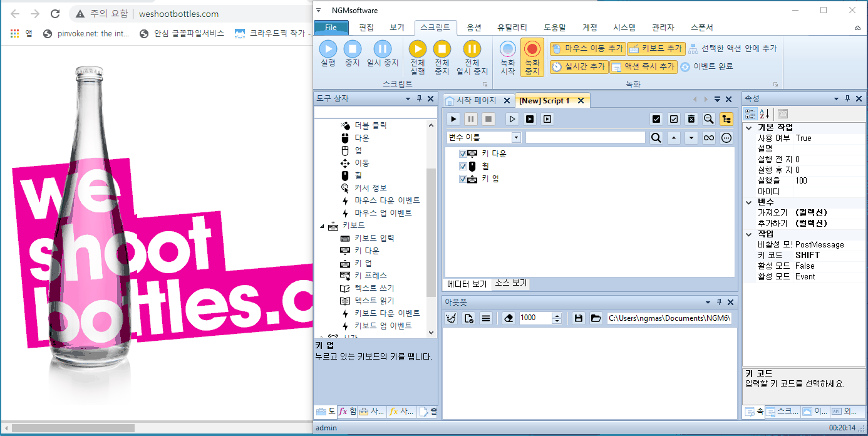Image resolution: width=868 pixels, height=436 pixels.
Task: Uncheck the 키 업 action checkbox
Action: point(463,179)
